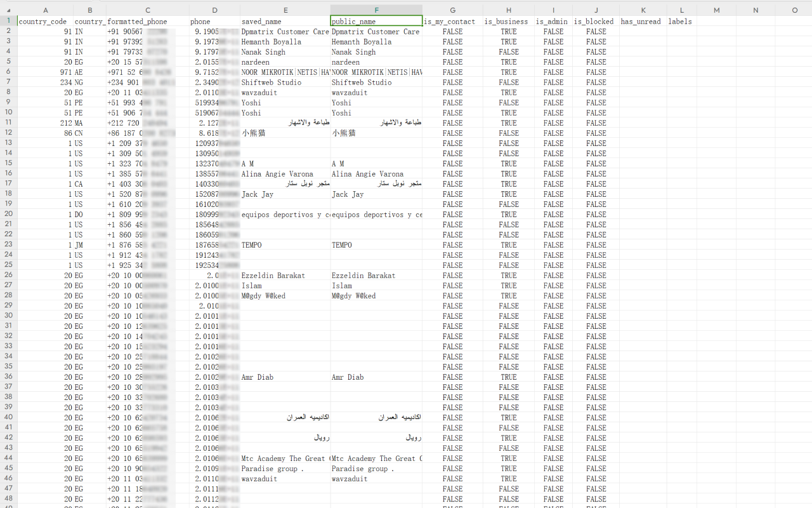This screenshot has width=812, height=508.
Task: Click country code cell '234'
Action: click(45, 83)
